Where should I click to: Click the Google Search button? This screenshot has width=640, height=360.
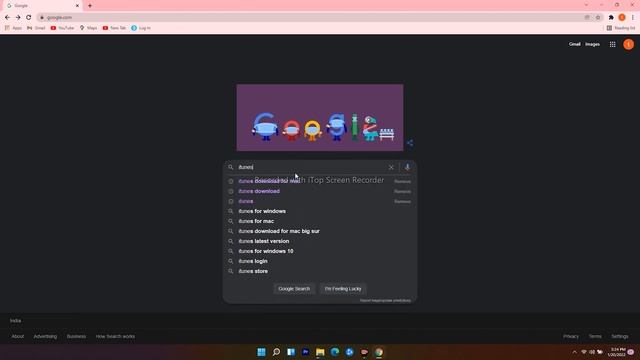(x=294, y=289)
